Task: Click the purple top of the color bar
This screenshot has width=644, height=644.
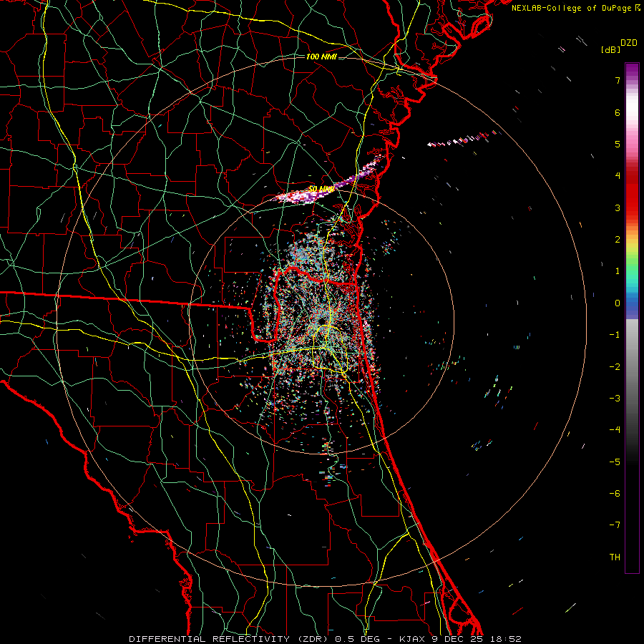Action: tap(632, 70)
